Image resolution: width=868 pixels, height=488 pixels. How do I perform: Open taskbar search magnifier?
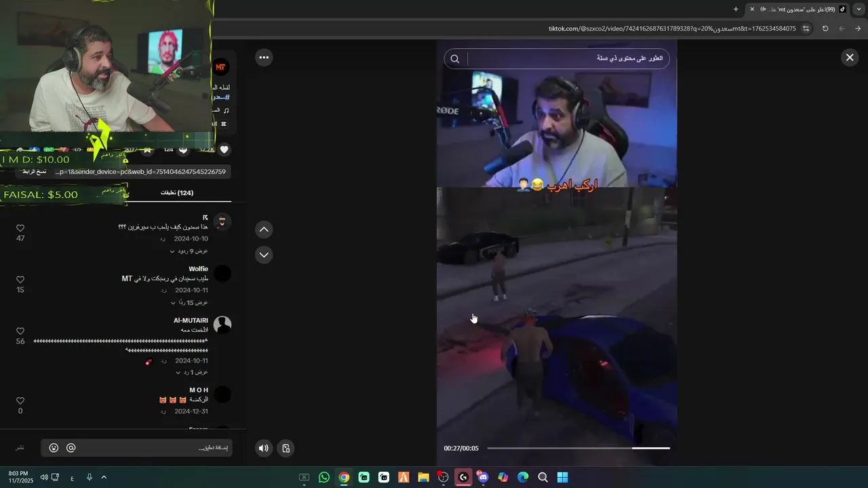tap(542, 477)
